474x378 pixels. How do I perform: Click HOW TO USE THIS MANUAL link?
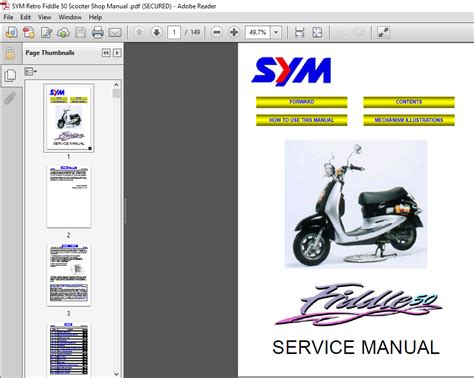point(301,120)
